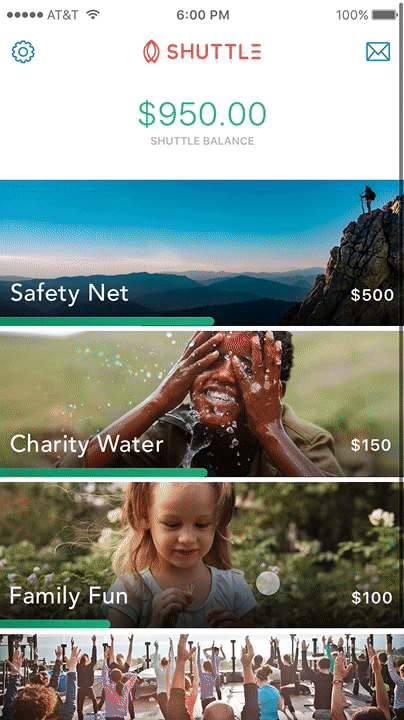
Task: Tap the SHUTTLE BALANCE label
Action: click(202, 141)
